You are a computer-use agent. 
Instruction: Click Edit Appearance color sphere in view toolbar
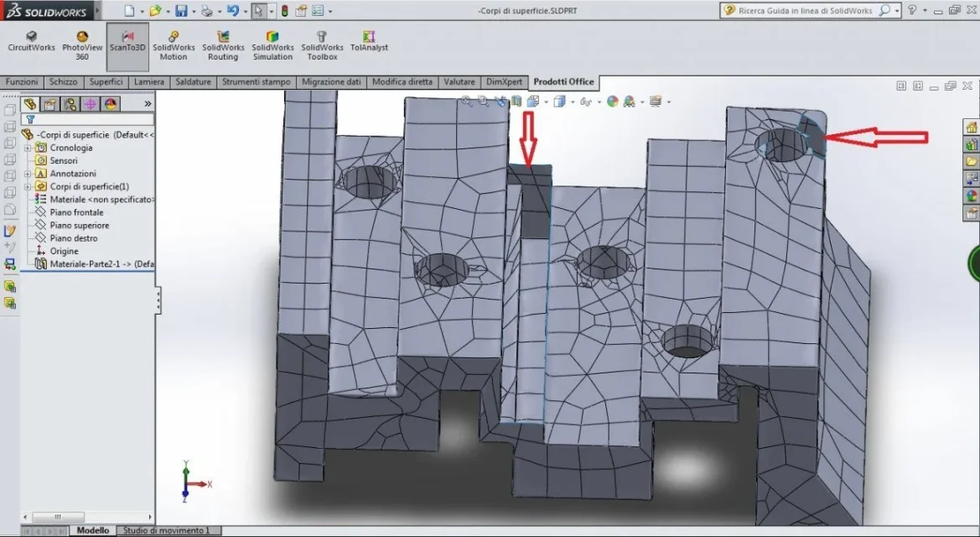(612, 102)
